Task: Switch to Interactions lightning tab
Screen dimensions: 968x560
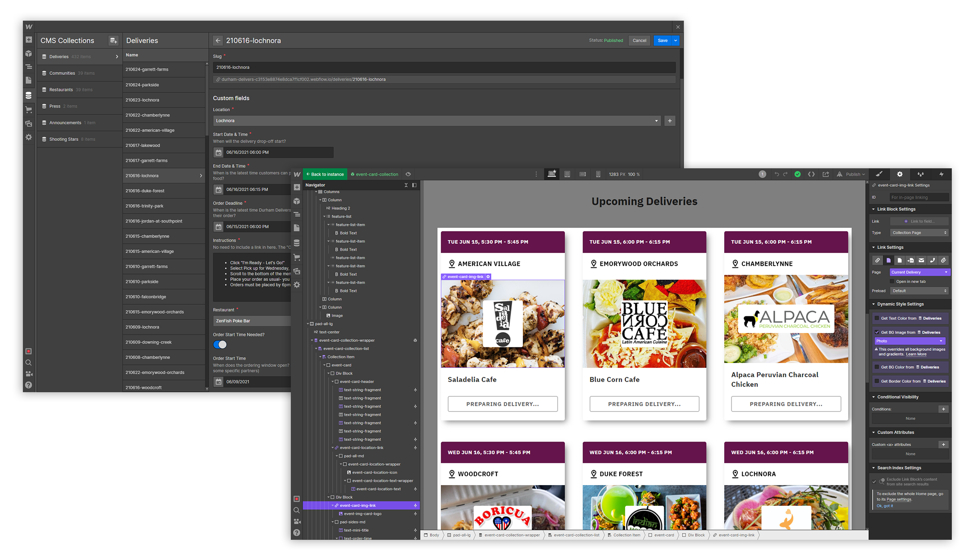Action: pos(942,174)
